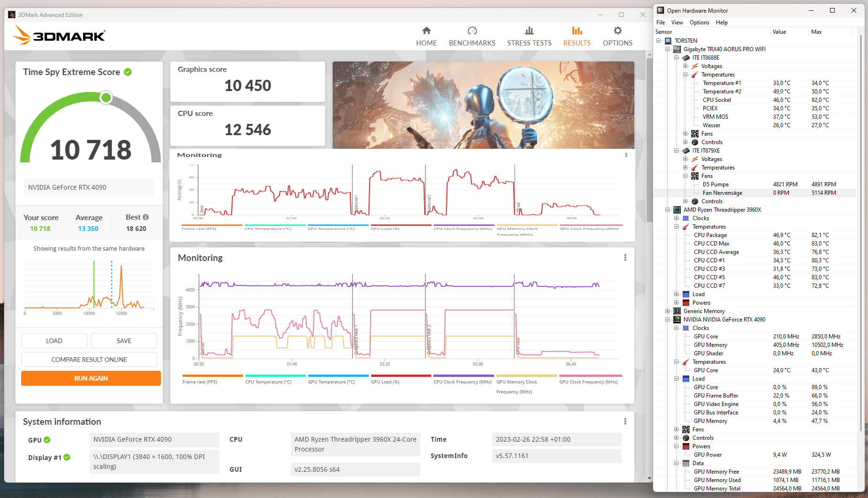Viewport: 868px width, 498px height.
Task: Click the Temperatures thermometer icon under NVIDIA GPU
Action: pyautogui.click(x=686, y=362)
